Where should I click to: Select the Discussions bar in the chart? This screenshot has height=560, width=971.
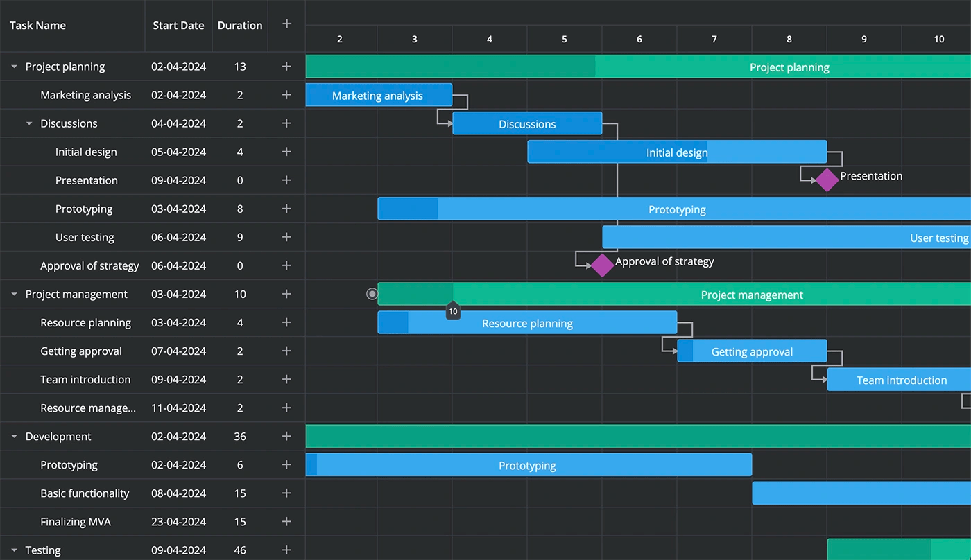click(x=527, y=123)
